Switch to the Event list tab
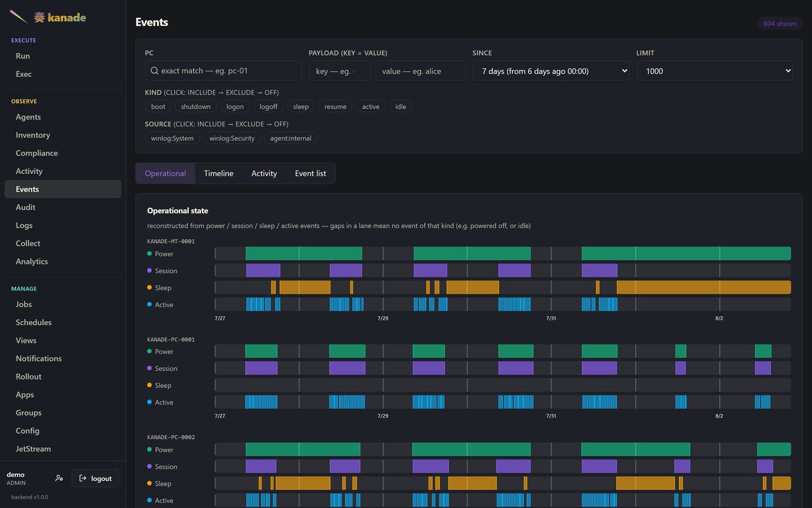This screenshot has height=508, width=812. point(311,173)
